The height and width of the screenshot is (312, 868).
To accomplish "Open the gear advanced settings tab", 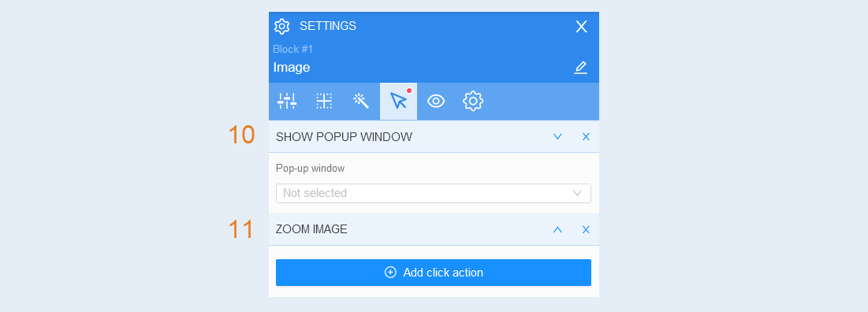I will tap(473, 101).
